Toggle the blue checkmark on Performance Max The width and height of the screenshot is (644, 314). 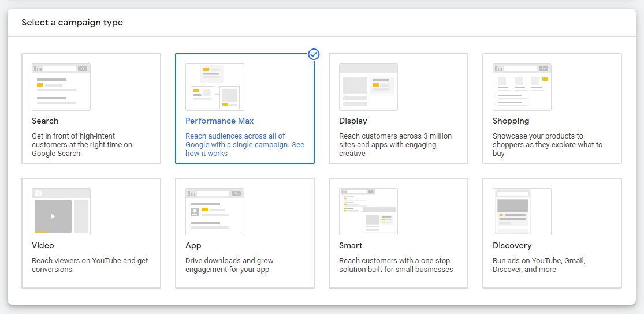(314, 54)
